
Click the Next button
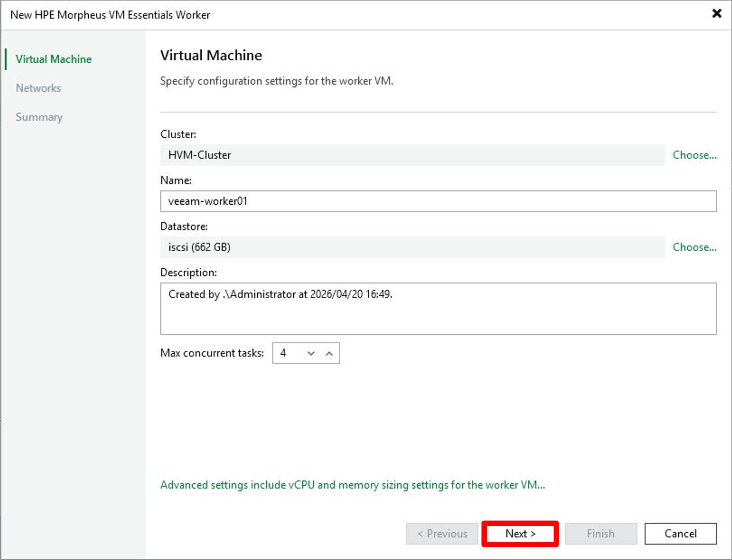[x=520, y=534]
